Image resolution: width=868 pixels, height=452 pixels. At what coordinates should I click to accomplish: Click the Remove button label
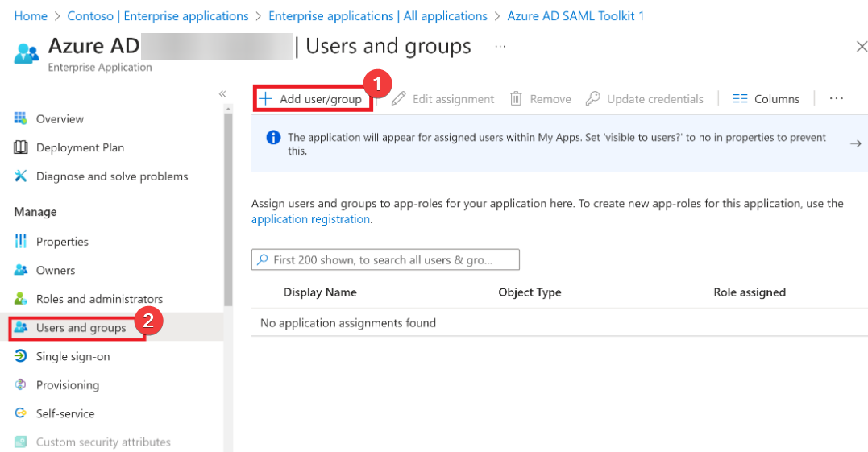click(x=550, y=99)
